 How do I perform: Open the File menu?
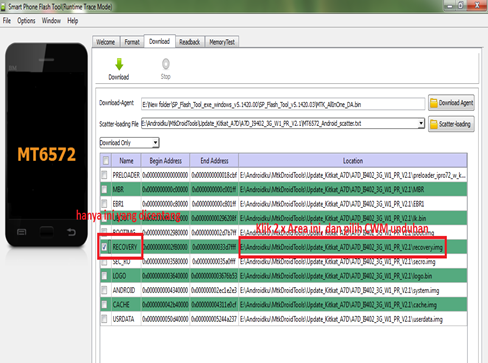[x=7, y=21]
